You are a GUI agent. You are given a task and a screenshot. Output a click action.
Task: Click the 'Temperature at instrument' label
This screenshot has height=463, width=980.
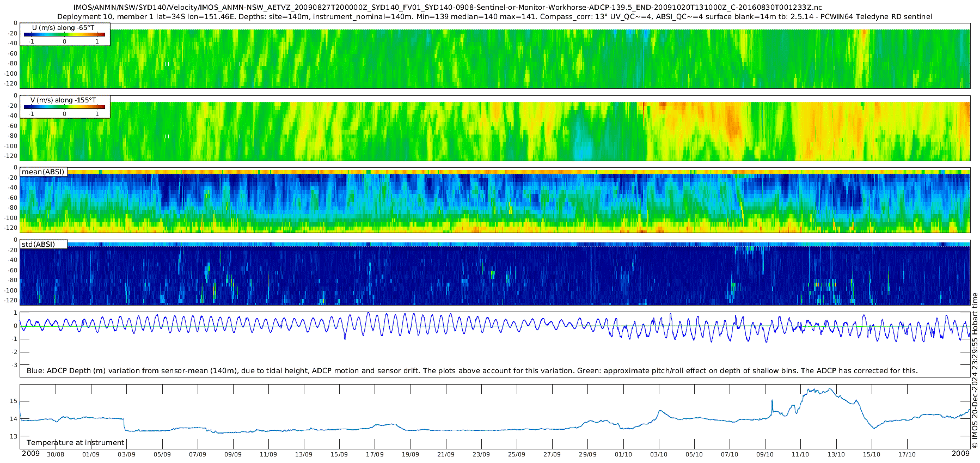(x=76, y=443)
